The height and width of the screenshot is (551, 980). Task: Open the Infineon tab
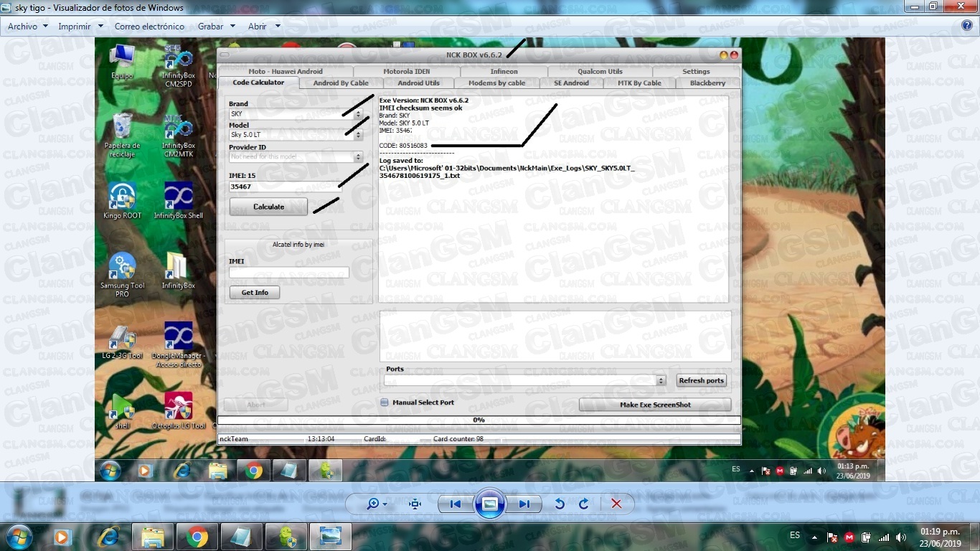504,72
